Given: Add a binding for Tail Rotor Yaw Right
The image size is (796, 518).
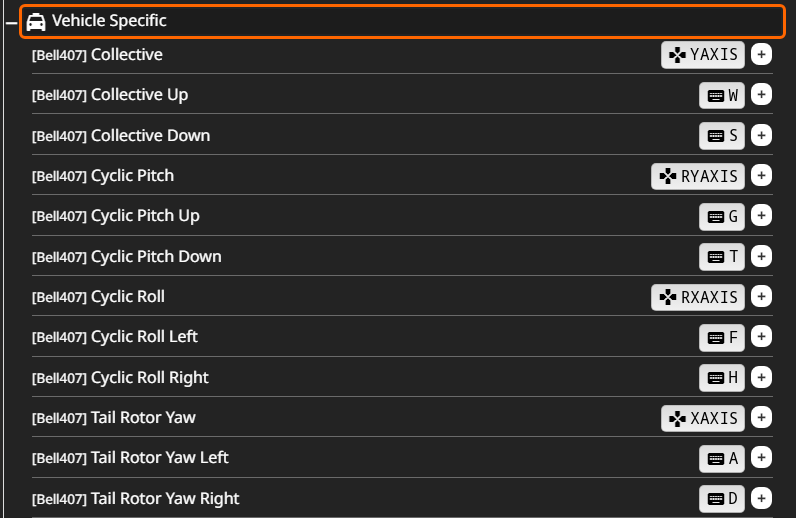Looking at the screenshot, I should click(761, 498).
